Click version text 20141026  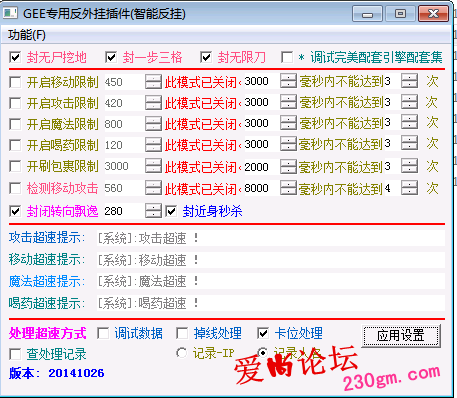point(76,373)
